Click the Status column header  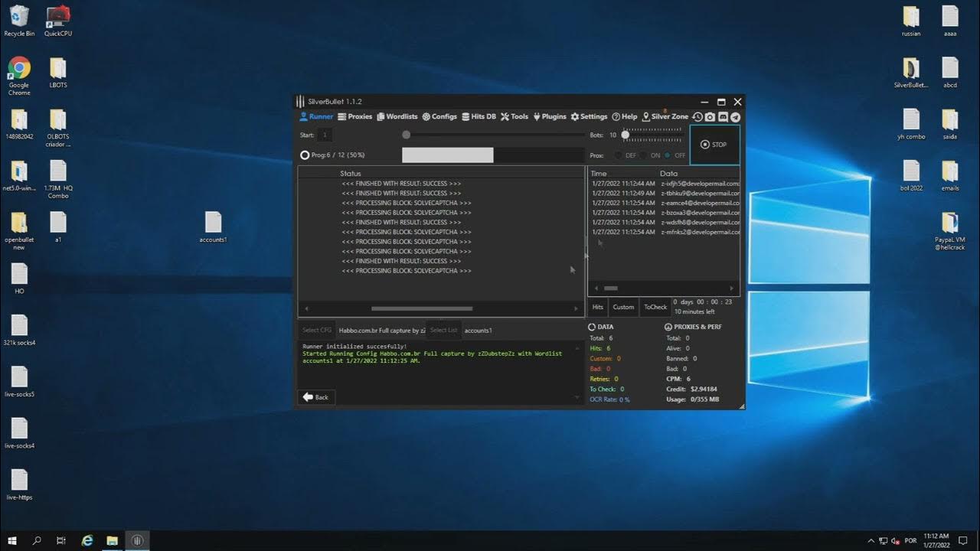click(x=351, y=174)
